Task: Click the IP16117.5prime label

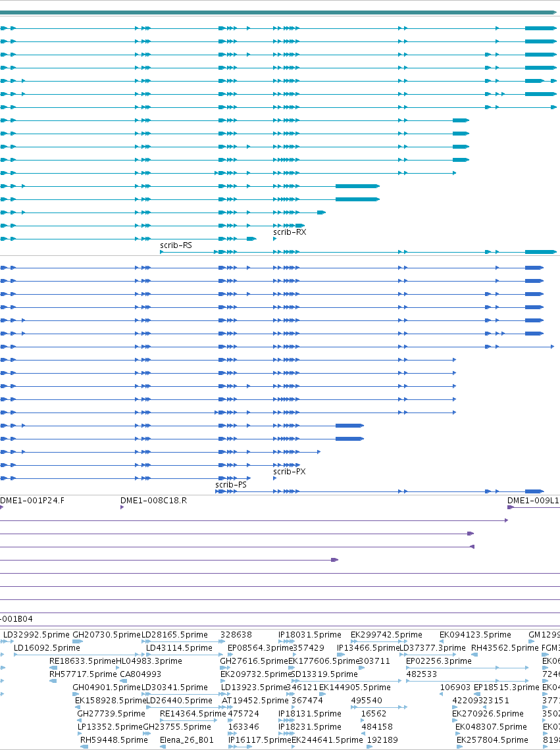Action: [x=259, y=740]
